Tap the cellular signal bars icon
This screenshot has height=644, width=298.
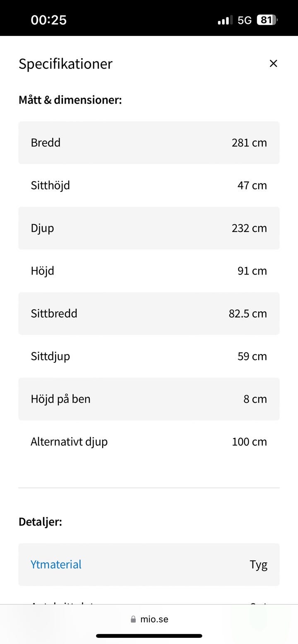pos(225,20)
